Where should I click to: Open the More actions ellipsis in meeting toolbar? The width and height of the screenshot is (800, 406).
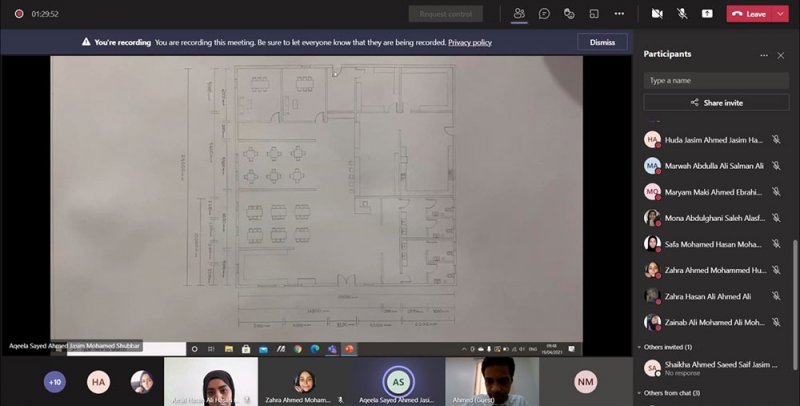pos(619,14)
